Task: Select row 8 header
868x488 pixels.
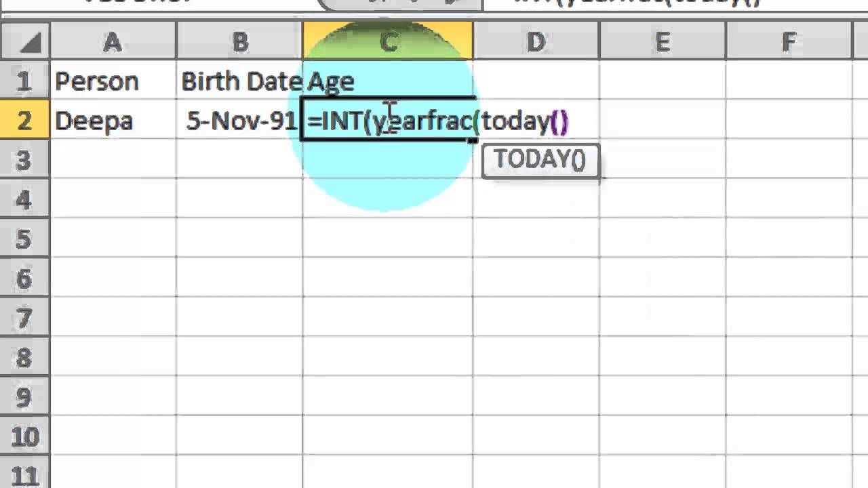Action: (24, 357)
